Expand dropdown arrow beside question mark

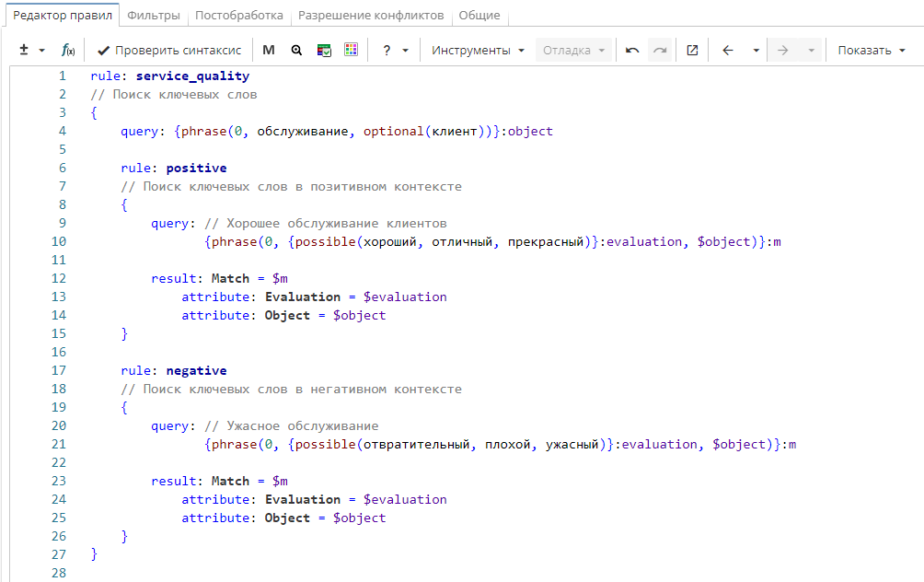click(406, 51)
